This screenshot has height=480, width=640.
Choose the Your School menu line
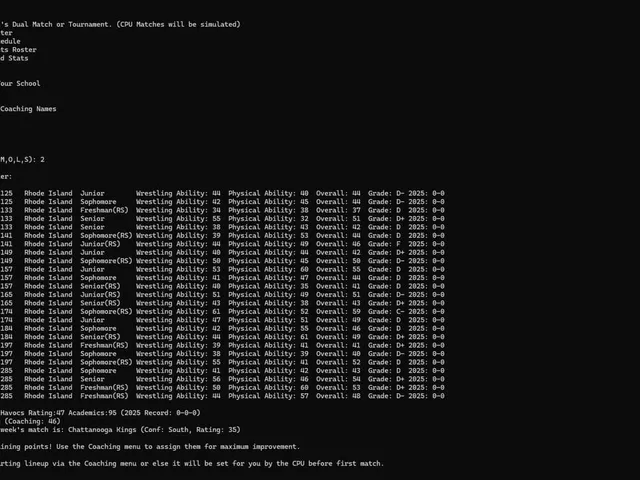coord(20,84)
